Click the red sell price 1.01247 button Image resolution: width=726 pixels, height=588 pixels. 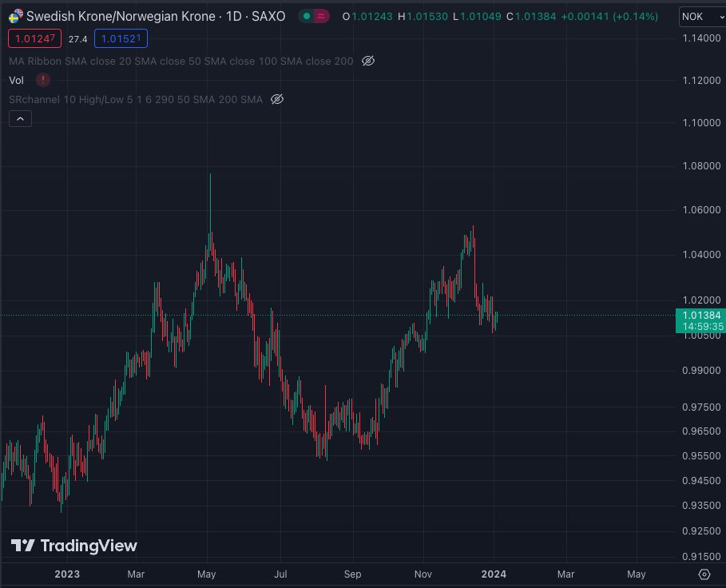(x=34, y=38)
